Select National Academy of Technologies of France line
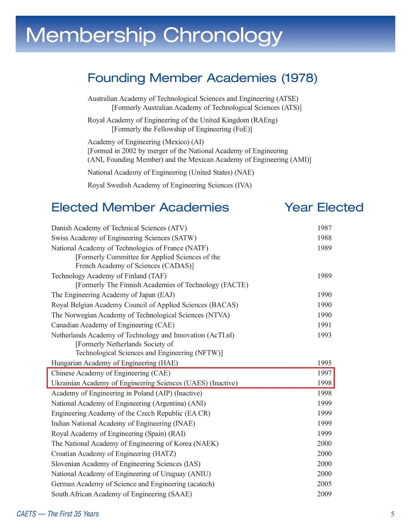Screen dimensions: 411x532 click(x=130, y=248)
